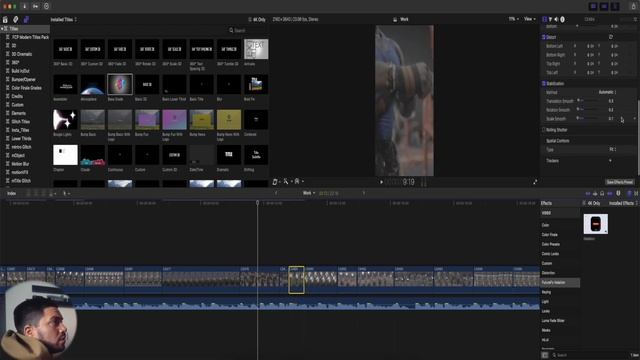Toggle the timeline panel layout button
This screenshot has height=360, width=640.
[604, 6]
